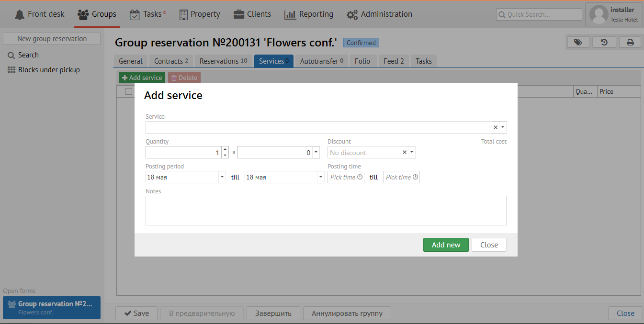
Task: Click into the Notes text area
Action: tap(326, 211)
